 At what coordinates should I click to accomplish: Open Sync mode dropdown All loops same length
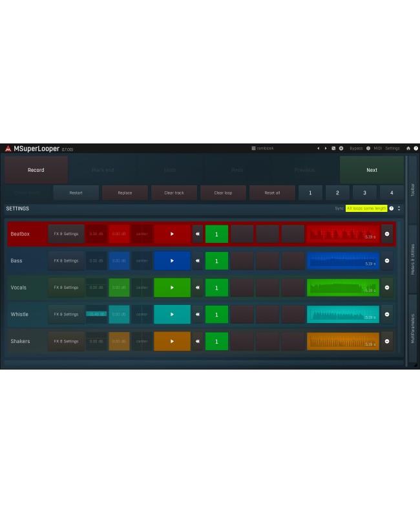click(x=366, y=209)
